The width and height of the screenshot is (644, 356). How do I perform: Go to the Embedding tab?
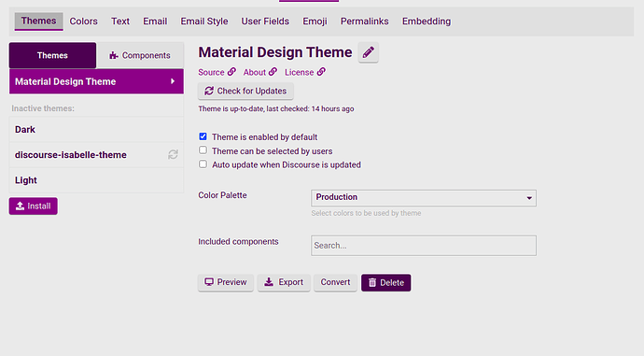point(427,21)
